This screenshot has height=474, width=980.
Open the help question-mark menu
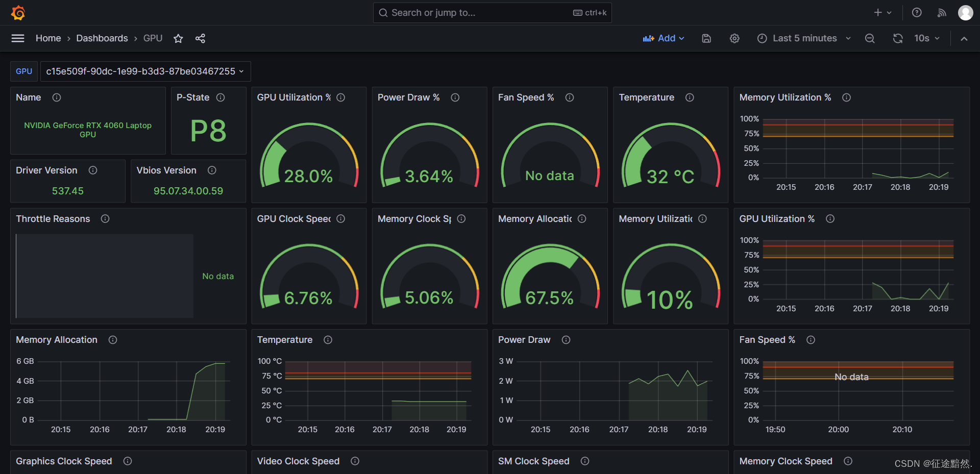[x=917, y=13]
